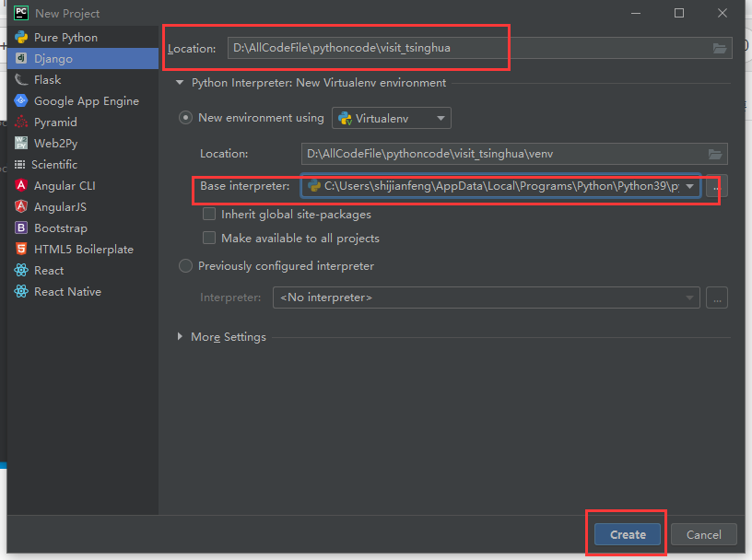
Task: Click ellipsis button next to Interpreter
Action: coord(717,297)
